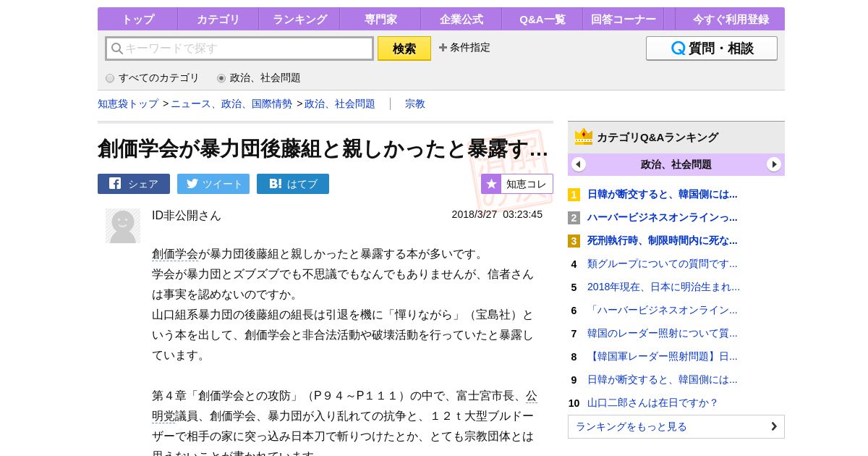Image resolution: width=868 pixels, height=456 pixels.
Task: Go to 知恵袋トップ breadcrumb
Action: coord(128,104)
